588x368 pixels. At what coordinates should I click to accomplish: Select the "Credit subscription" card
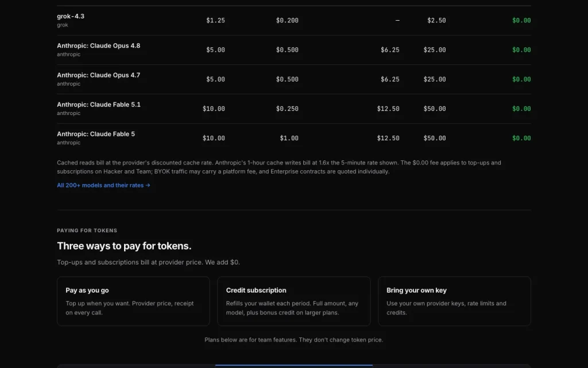293,301
